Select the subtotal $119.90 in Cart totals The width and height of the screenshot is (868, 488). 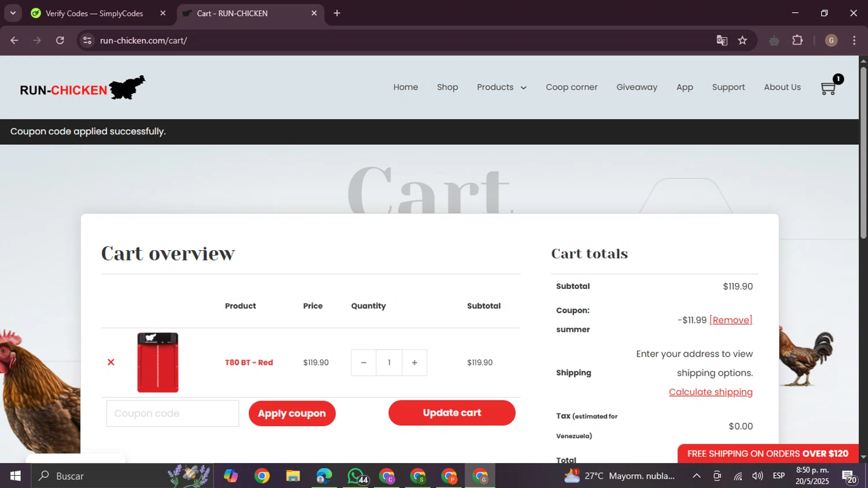click(738, 287)
